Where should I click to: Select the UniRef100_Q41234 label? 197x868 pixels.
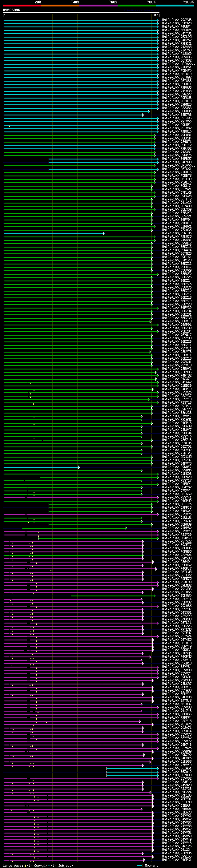(177, 850)
